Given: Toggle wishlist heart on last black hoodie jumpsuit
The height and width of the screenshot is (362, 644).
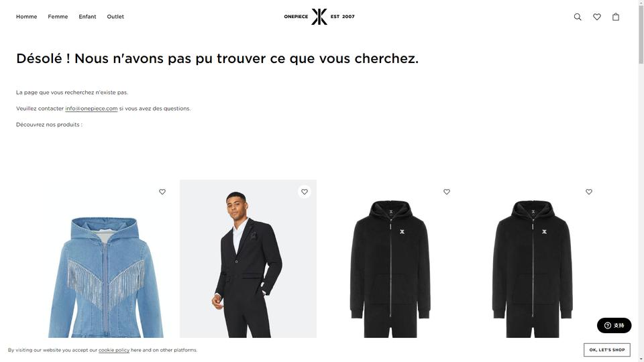Looking at the screenshot, I should pos(588,192).
